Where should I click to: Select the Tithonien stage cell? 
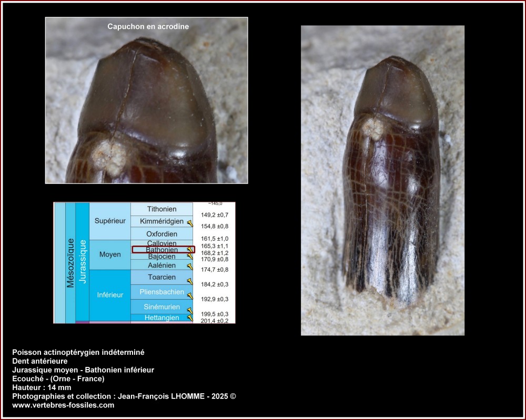[161, 209]
